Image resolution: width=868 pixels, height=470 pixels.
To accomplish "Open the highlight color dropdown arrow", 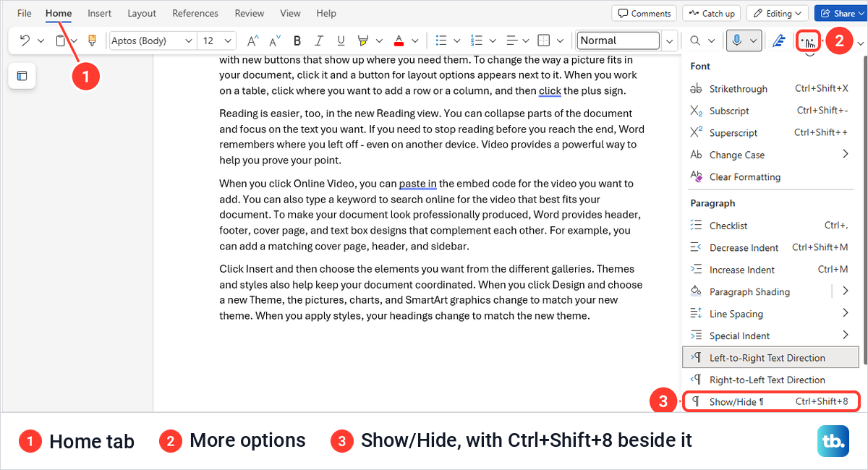I will click(x=380, y=40).
